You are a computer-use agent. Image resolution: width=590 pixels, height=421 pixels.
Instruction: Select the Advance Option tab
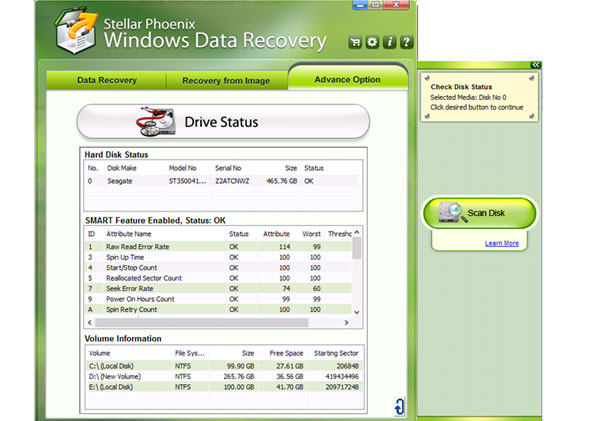[348, 79]
